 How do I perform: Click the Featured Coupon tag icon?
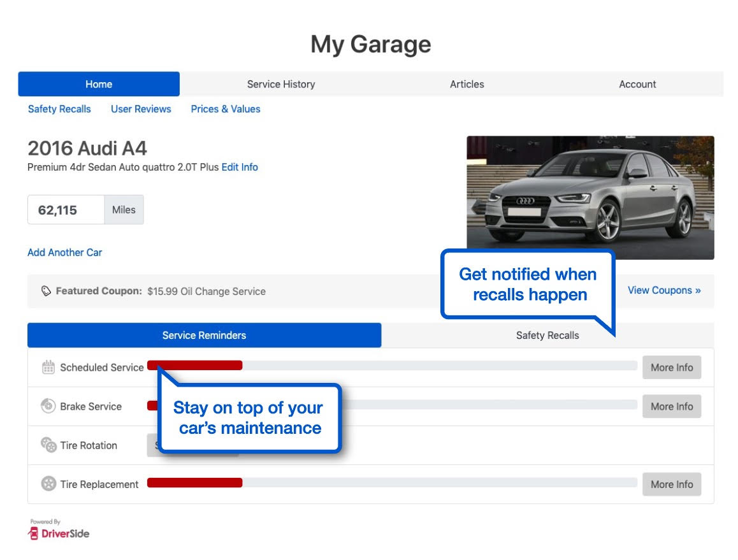pyautogui.click(x=46, y=291)
